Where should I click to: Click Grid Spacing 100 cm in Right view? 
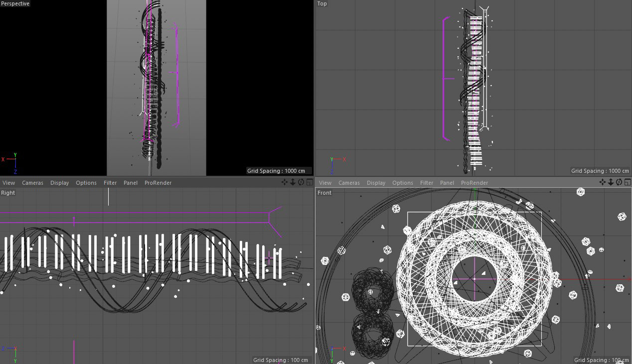pos(281,360)
